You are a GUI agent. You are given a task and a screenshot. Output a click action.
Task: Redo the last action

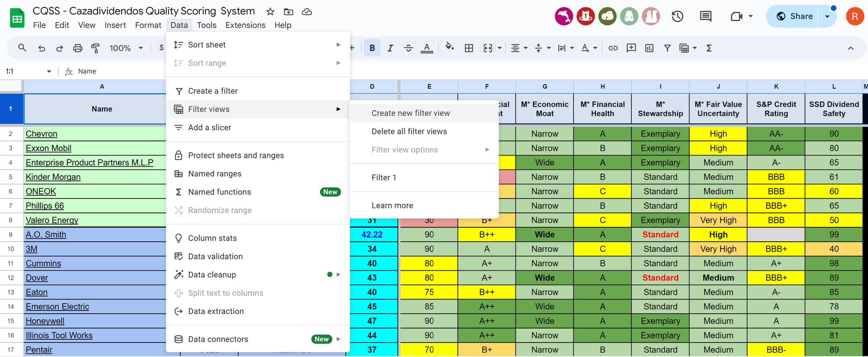tap(59, 48)
